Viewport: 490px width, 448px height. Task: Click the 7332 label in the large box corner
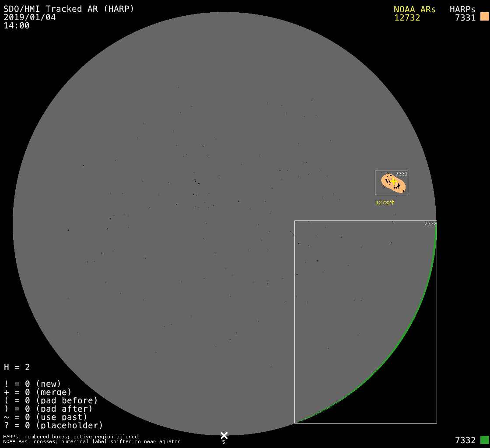click(430, 224)
